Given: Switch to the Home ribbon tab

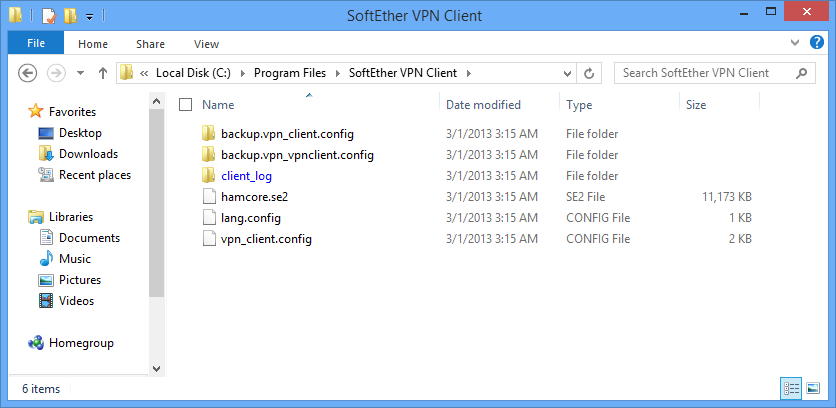Looking at the screenshot, I should tap(93, 44).
